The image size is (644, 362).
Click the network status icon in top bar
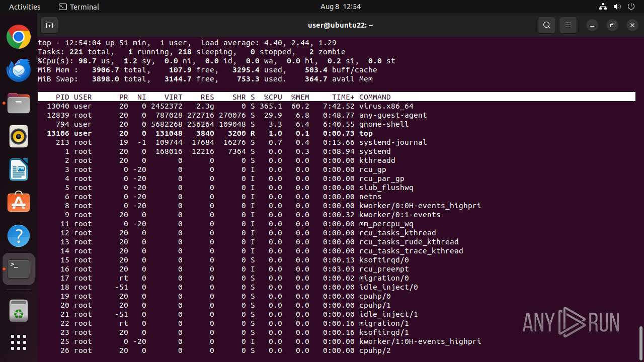coord(603,7)
